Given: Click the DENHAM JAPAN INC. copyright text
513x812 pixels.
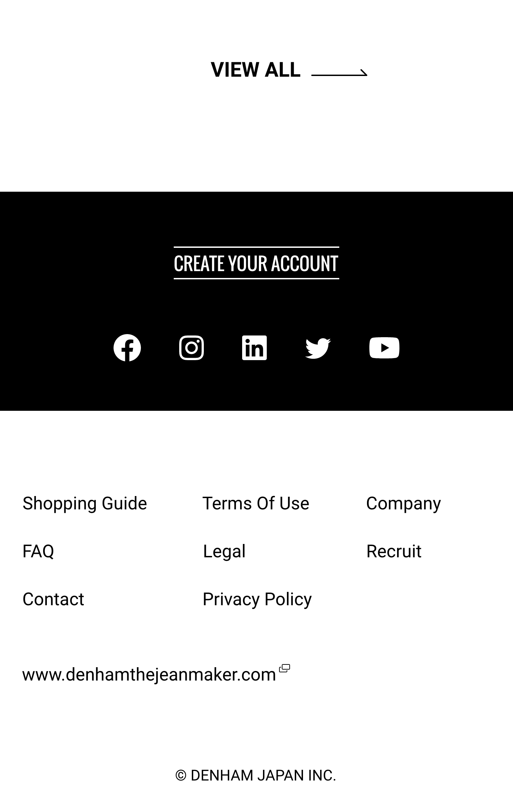Looking at the screenshot, I should point(256,775).
